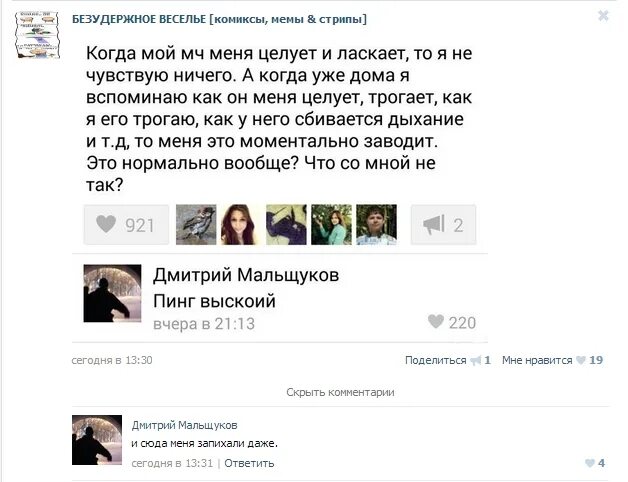Image resolution: width=628 pixels, height=482 pixels.
Task: Click the heart icon next to 220
Action: click(x=436, y=321)
